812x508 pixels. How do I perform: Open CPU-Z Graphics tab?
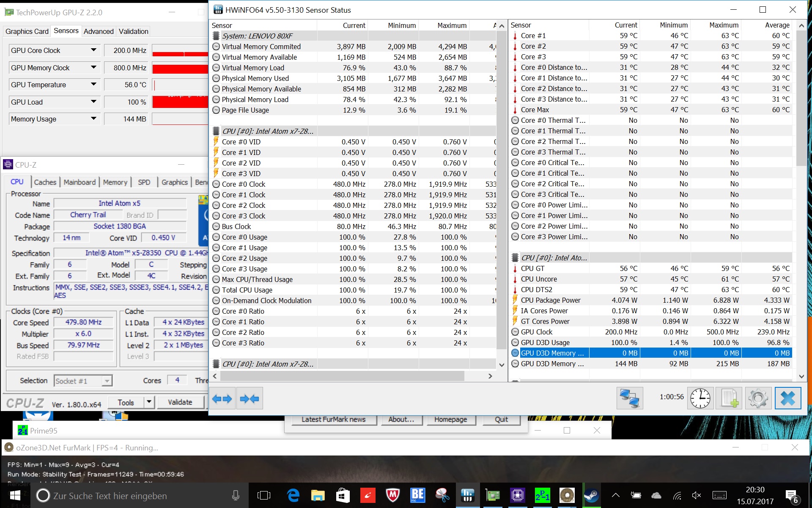174,182
